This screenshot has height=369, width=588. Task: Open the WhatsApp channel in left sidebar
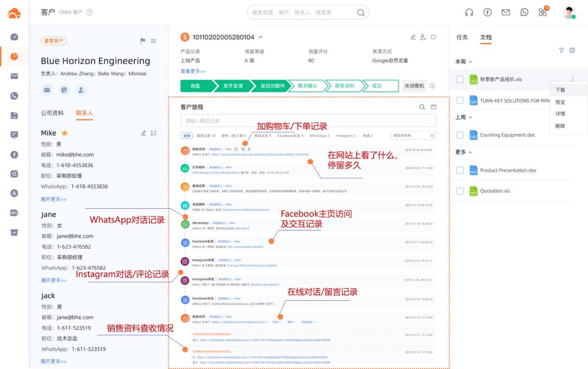coord(15,96)
